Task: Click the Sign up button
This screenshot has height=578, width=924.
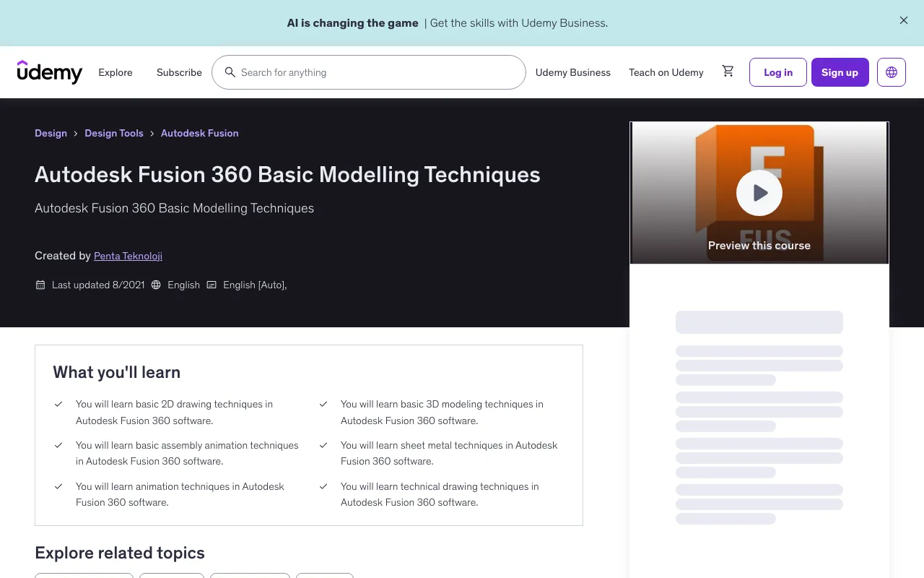Action: [x=840, y=72]
